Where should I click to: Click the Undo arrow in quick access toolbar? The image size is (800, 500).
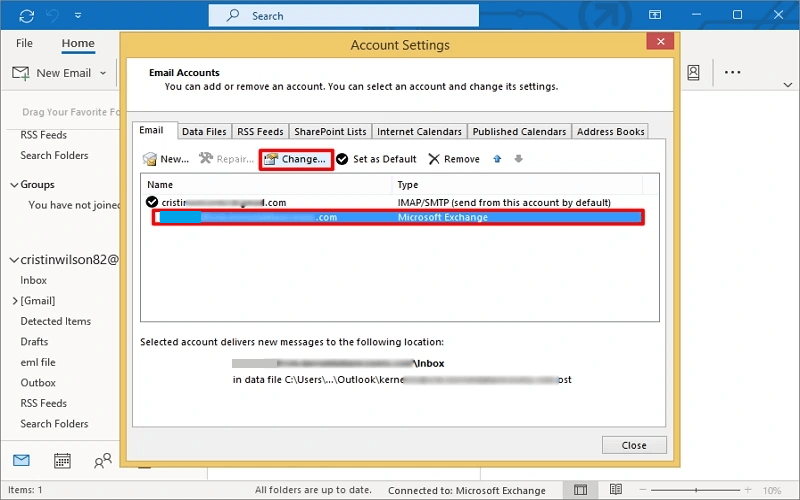tap(54, 16)
